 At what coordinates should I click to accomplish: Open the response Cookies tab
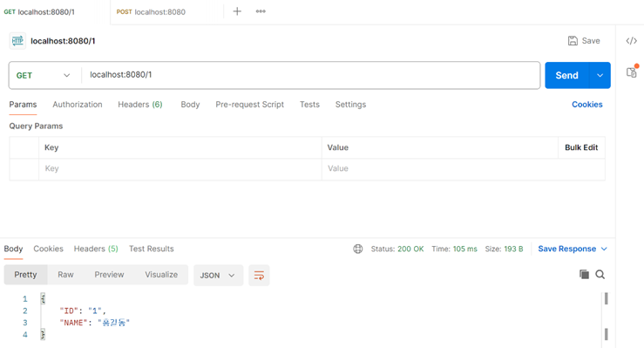pyautogui.click(x=49, y=249)
